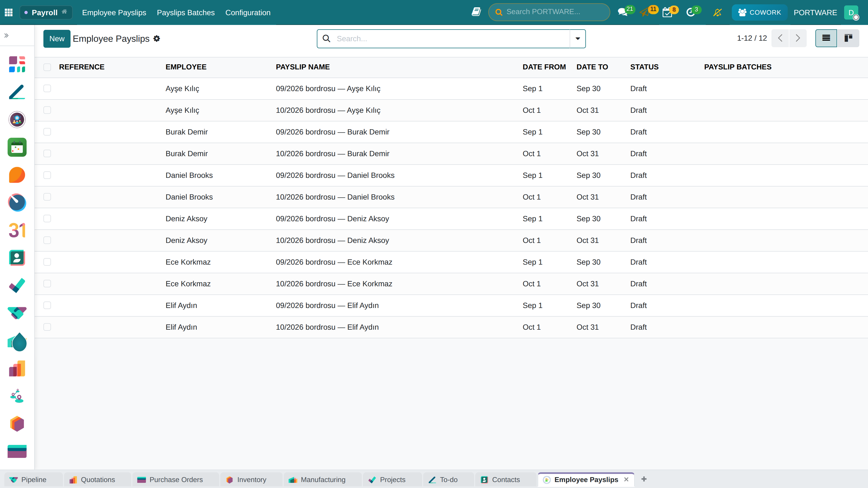Check the 09/2026 Ece Korkmaz payslip row
This screenshot has width=868, height=488.
coord(47,262)
